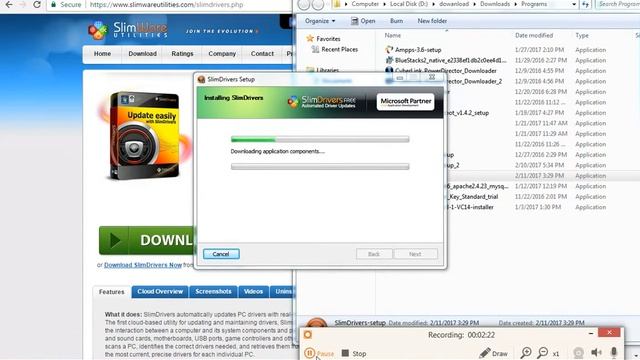Click the Microsoft Partner badge
Screen dimensions: 640x360
pos(405,102)
